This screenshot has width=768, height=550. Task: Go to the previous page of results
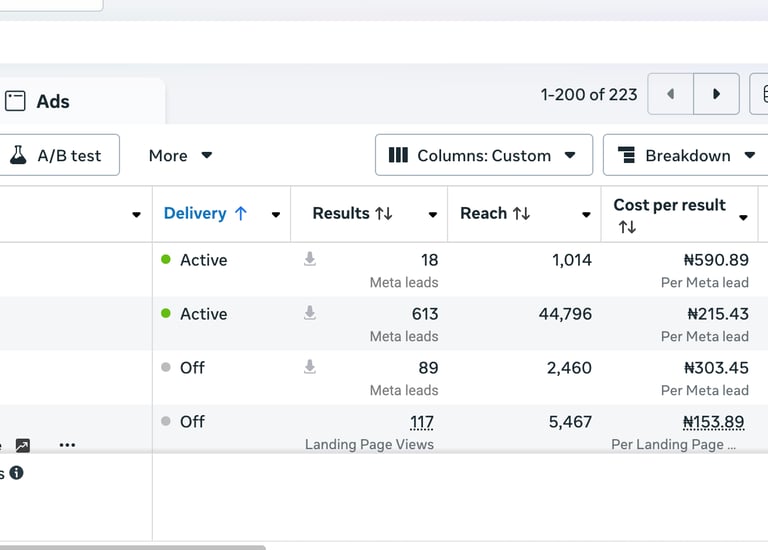(x=670, y=94)
